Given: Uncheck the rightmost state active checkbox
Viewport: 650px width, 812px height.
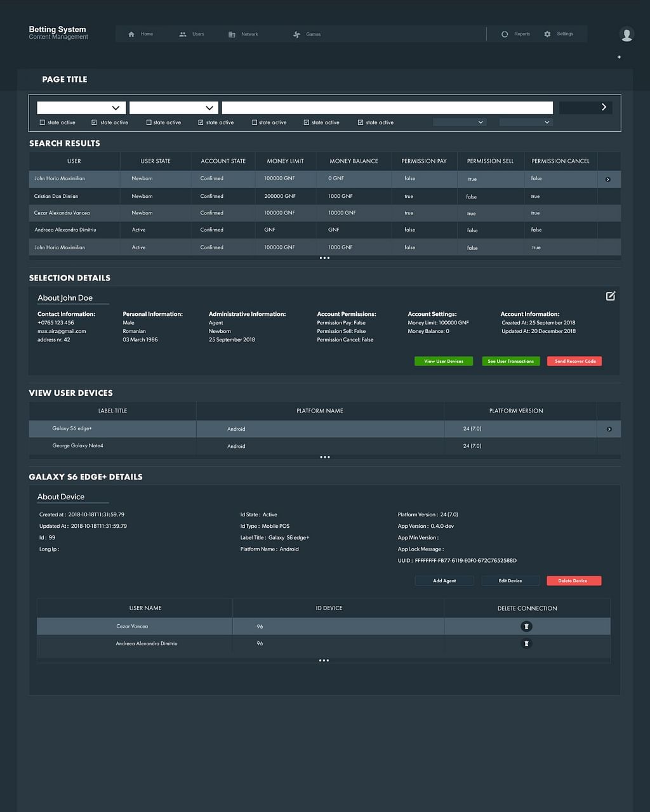Looking at the screenshot, I should (x=361, y=122).
